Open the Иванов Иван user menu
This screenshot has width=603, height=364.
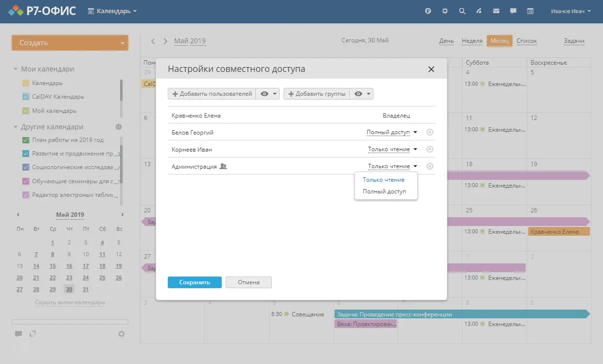(571, 11)
